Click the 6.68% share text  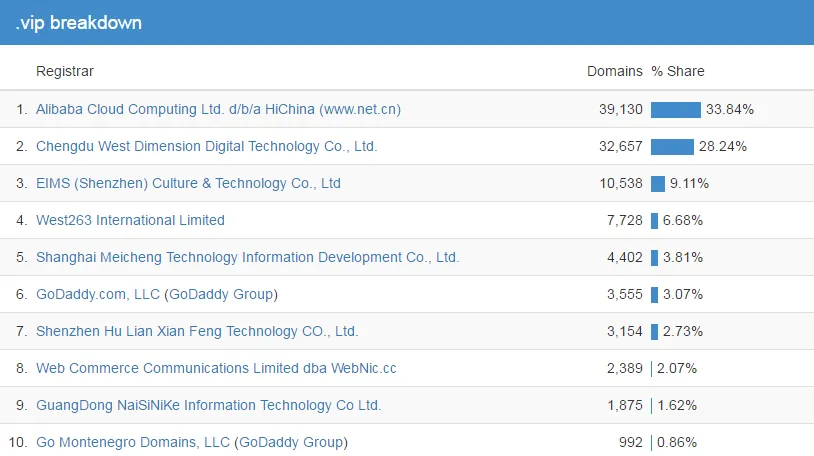pos(683,220)
